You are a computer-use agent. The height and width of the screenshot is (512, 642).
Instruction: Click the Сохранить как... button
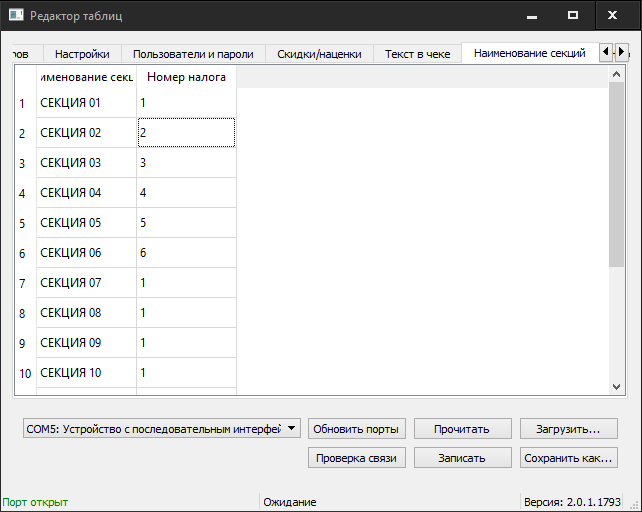pos(568,458)
